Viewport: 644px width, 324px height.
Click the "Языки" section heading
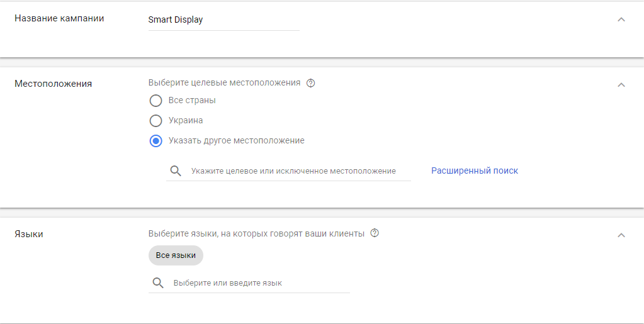point(29,234)
